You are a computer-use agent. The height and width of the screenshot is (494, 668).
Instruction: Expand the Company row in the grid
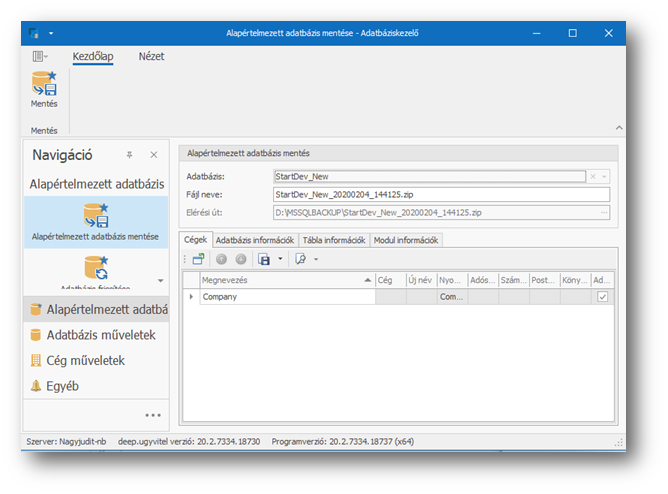(191, 297)
